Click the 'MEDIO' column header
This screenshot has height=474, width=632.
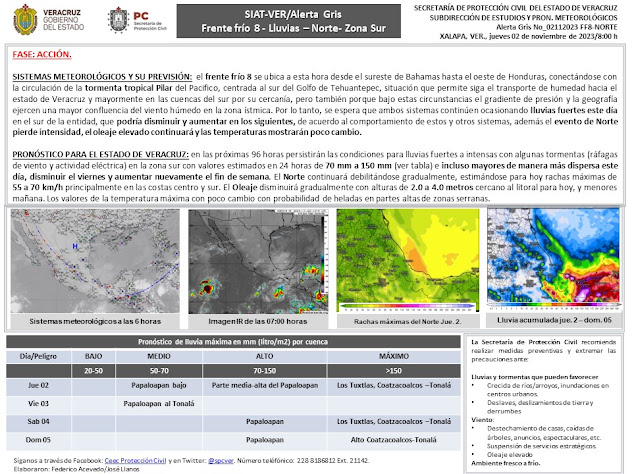159,356
